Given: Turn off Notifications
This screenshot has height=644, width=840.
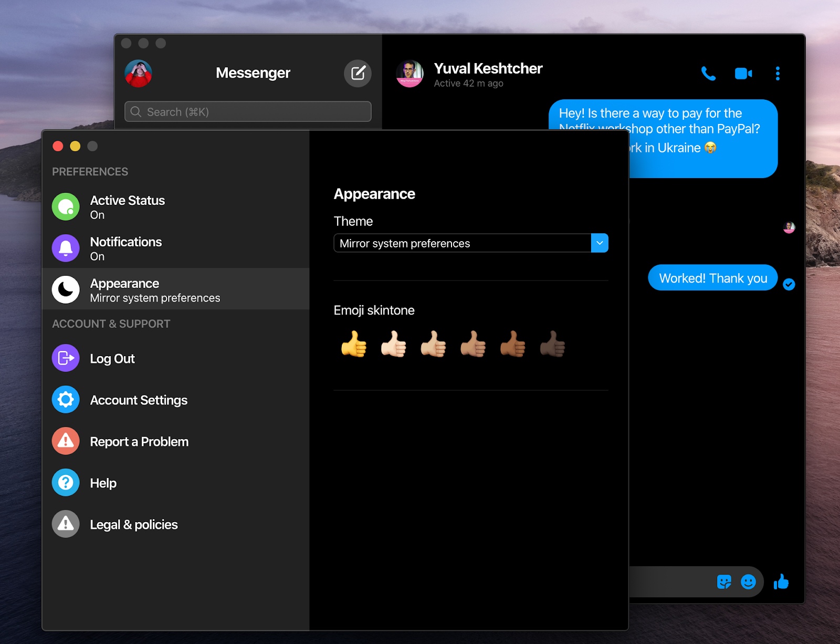Looking at the screenshot, I should (x=125, y=248).
